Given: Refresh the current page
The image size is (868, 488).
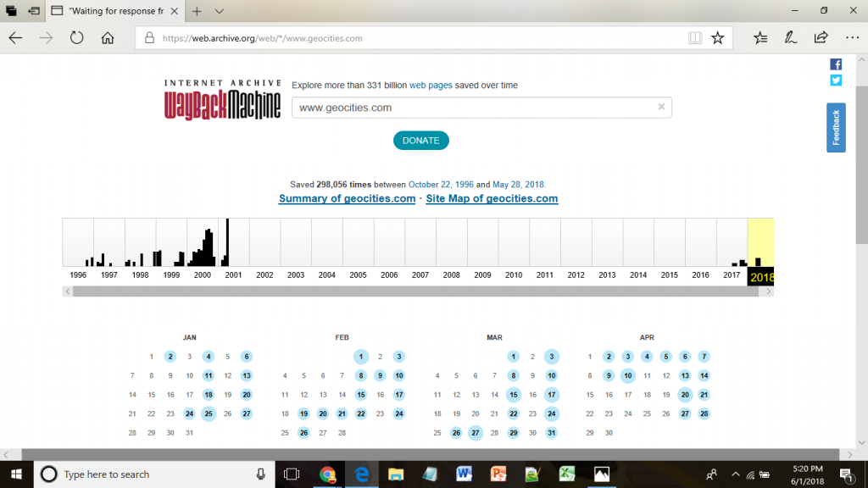Looking at the screenshot, I should pyautogui.click(x=76, y=37).
